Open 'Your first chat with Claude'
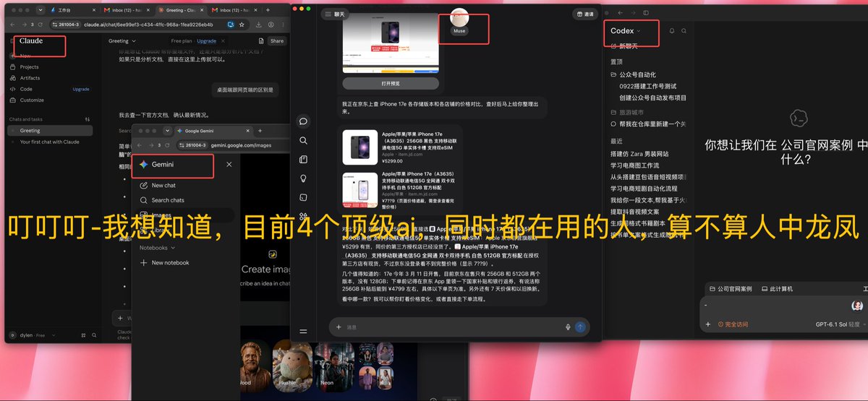Image resolution: width=868 pixels, height=401 pixels. point(50,142)
